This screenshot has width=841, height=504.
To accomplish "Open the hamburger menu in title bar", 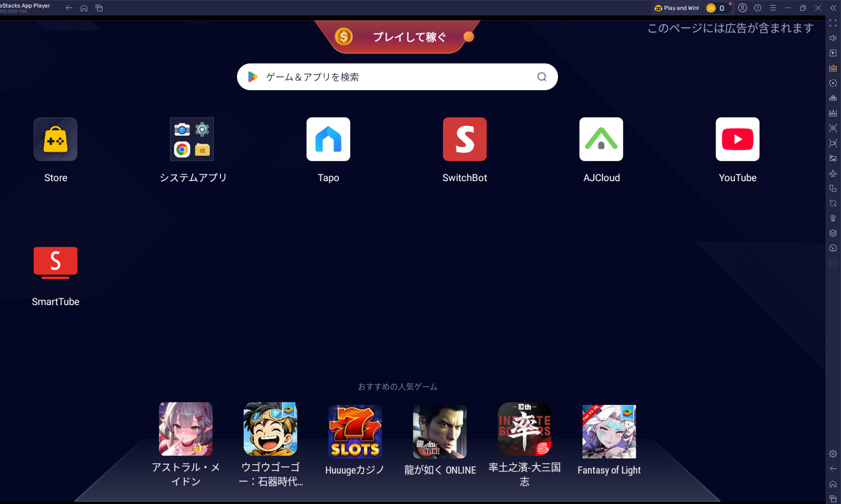I will tap(772, 8).
